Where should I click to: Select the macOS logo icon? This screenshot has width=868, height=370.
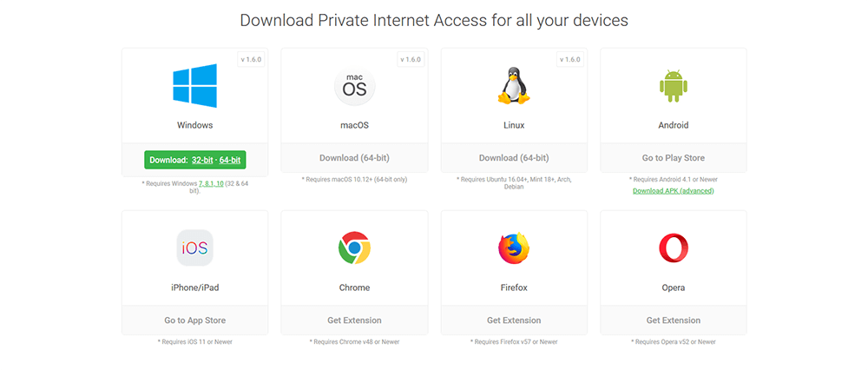pyautogui.click(x=354, y=86)
